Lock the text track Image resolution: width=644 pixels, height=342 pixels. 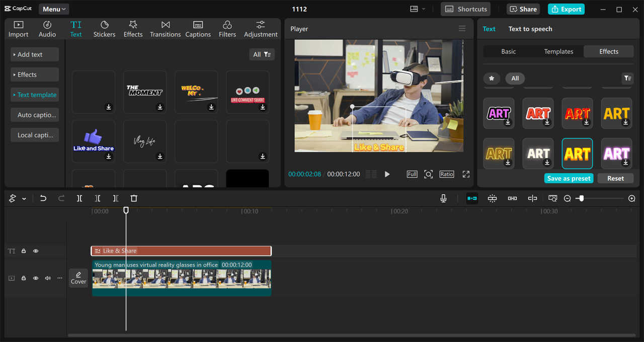(24, 251)
